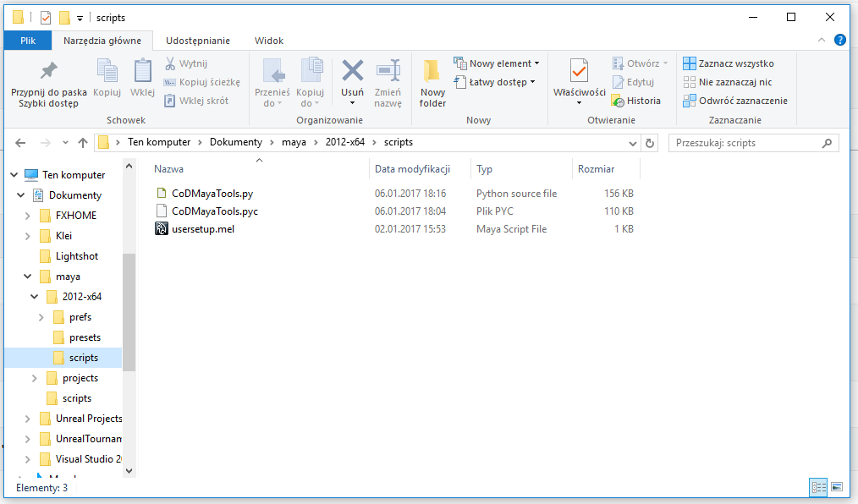858x504 pixels.
Task: Click Dokumenty in the address bar
Action: 236,142
